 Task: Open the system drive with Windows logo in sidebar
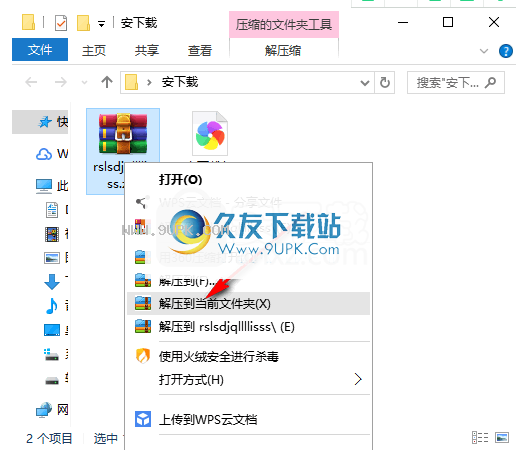tap(51, 354)
